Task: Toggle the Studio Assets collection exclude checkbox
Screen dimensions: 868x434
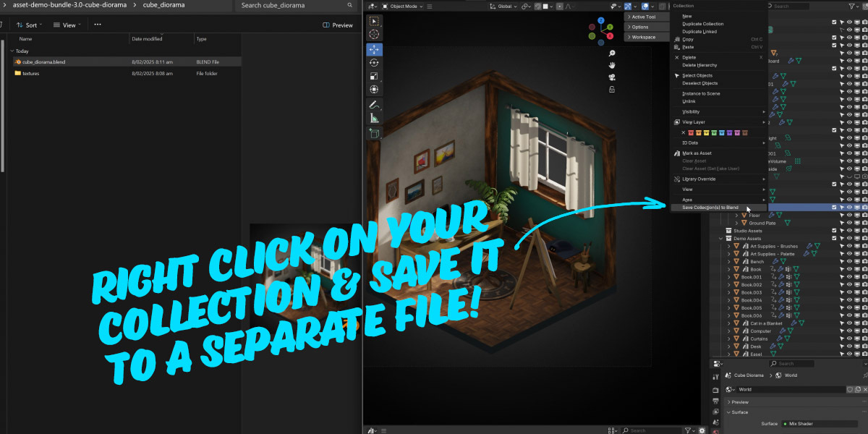Action: pyautogui.click(x=834, y=231)
